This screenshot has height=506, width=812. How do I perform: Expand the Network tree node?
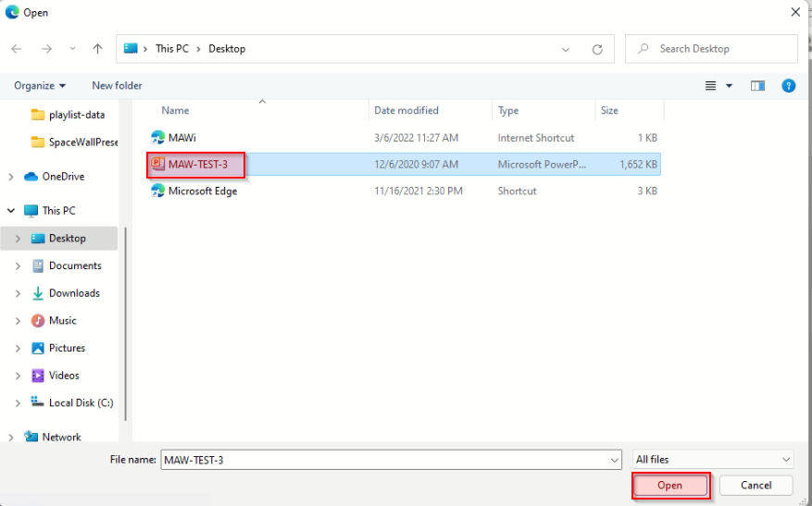coord(10,437)
